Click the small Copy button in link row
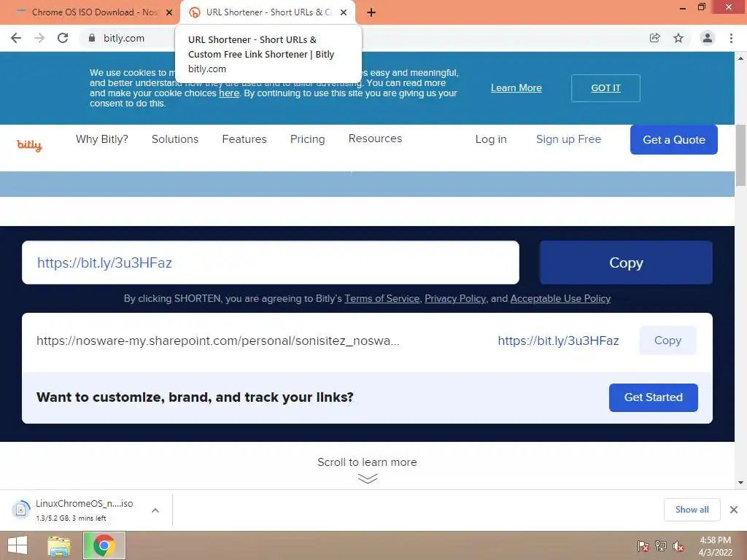The height and width of the screenshot is (560, 747). point(667,341)
